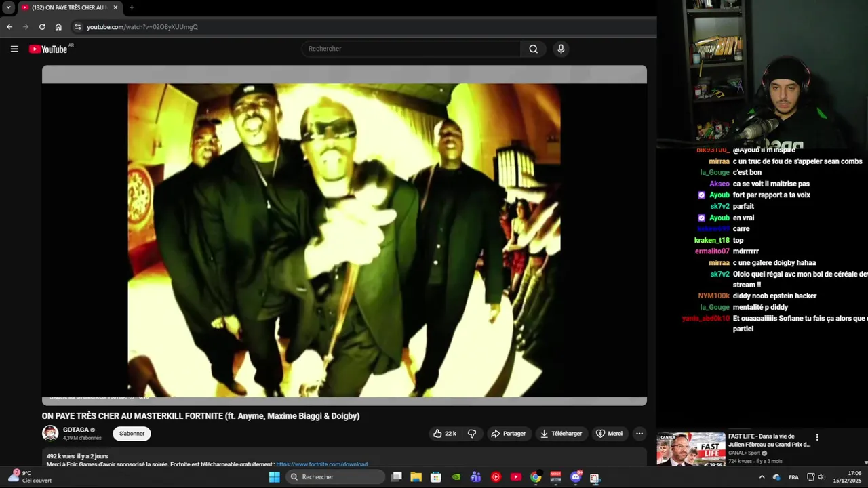Click the S'abonner subscribe button
The width and height of the screenshot is (868, 488).
click(132, 434)
